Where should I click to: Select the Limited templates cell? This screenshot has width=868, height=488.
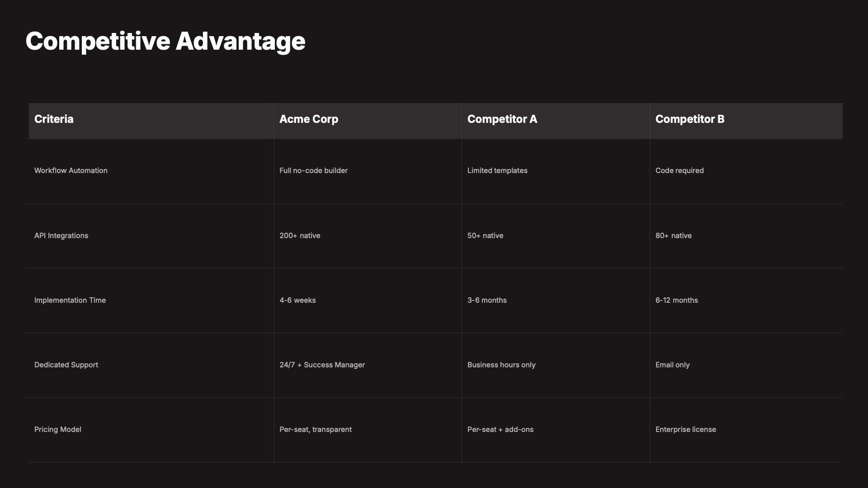497,171
